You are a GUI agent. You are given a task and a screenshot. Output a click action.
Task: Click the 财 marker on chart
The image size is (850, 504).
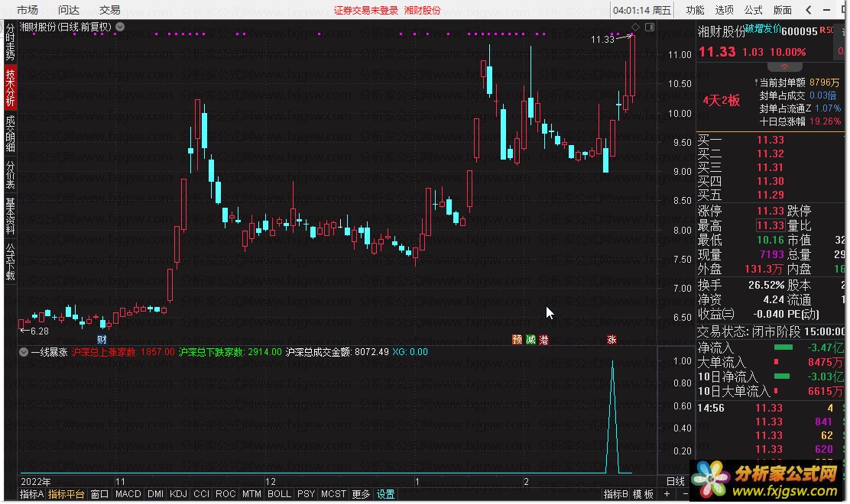(x=102, y=340)
